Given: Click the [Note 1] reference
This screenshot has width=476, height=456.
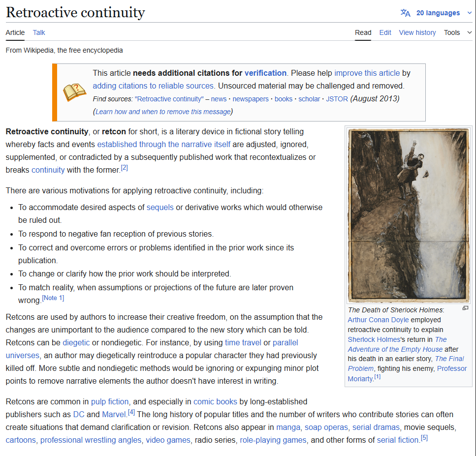Looking at the screenshot, I should point(53,298).
